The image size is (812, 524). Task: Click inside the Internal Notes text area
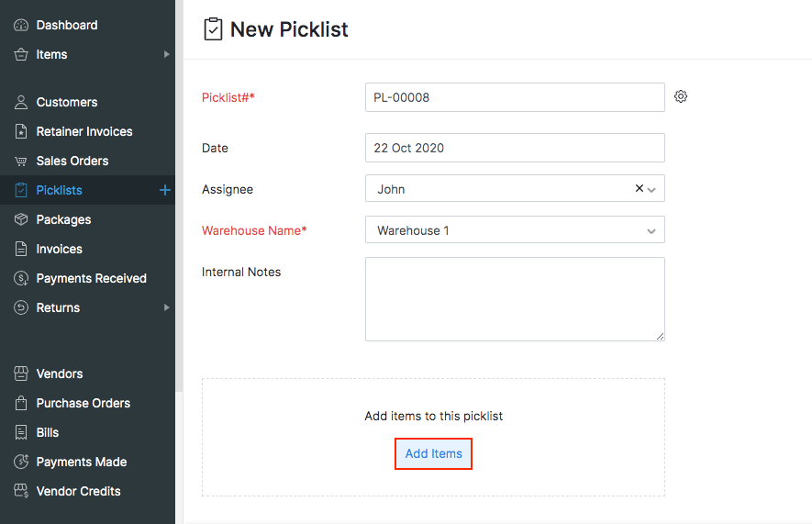coord(514,298)
